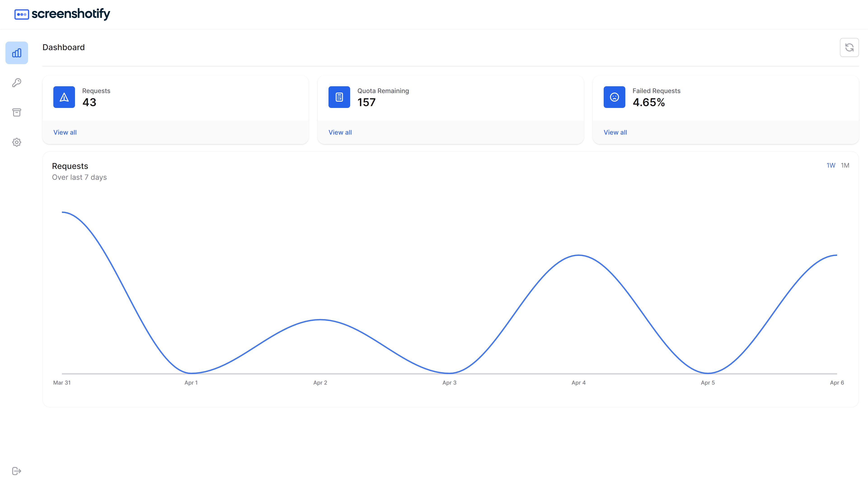Click the logout icon in sidebar
Screen dimensions: 868x488
point(16,471)
